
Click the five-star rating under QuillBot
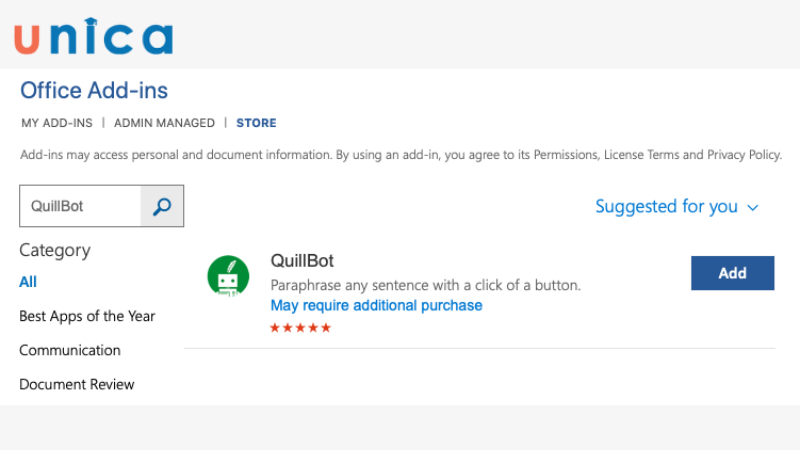(300, 327)
